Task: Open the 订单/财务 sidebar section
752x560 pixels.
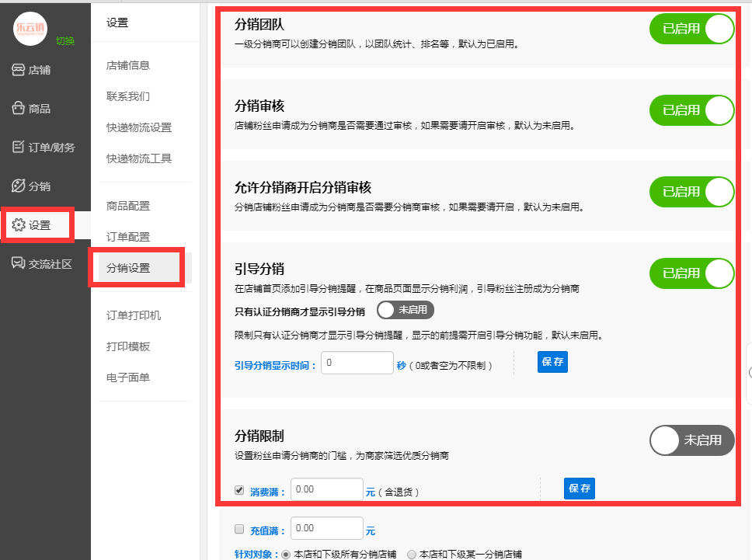Action: [x=44, y=147]
